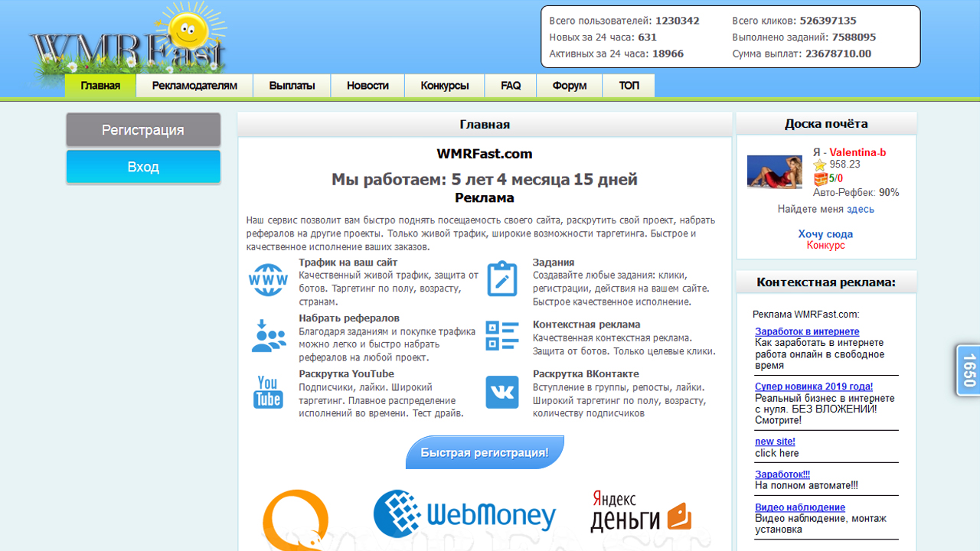The image size is (980, 551).
Task: Open the 'Видео наблюдение' ad link
Action: pyautogui.click(x=800, y=507)
